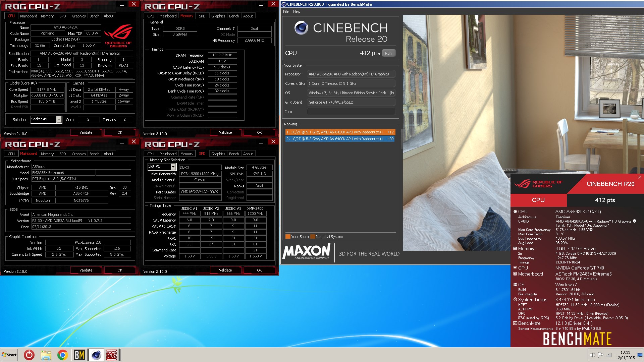Open the Start menu

pyautogui.click(x=9, y=355)
